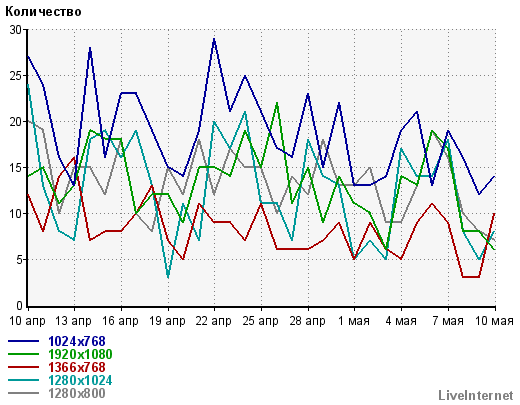The image size is (520, 405).
Task: Click the LiveInternet watermark text
Action: pyautogui.click(x=476, y=396)
